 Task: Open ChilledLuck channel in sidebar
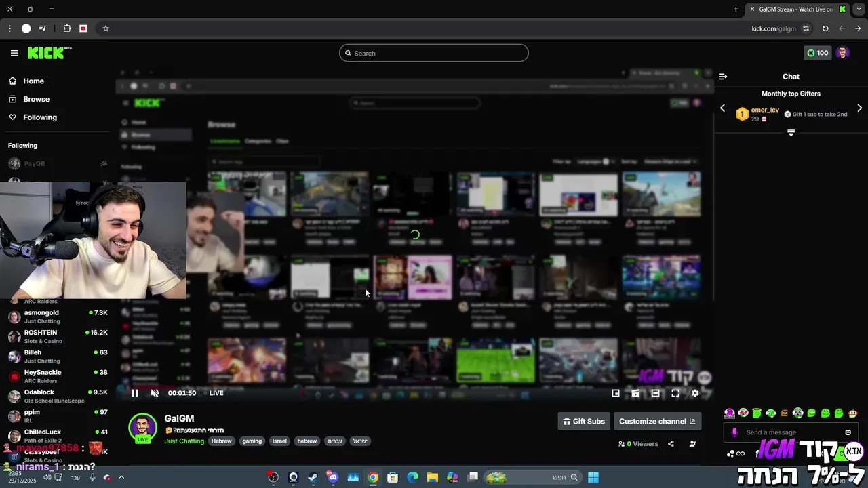coord(57,436)
